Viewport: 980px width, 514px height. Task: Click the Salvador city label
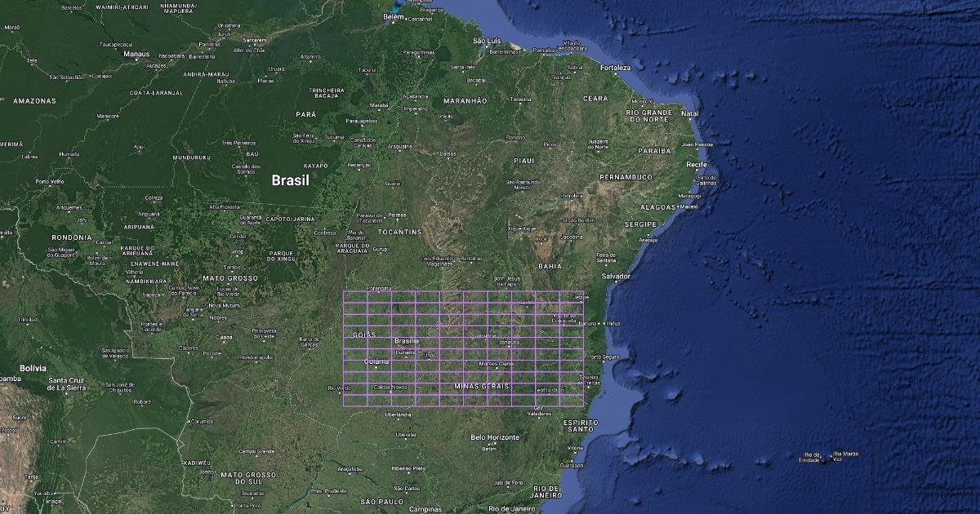click(x=616, y=276)
